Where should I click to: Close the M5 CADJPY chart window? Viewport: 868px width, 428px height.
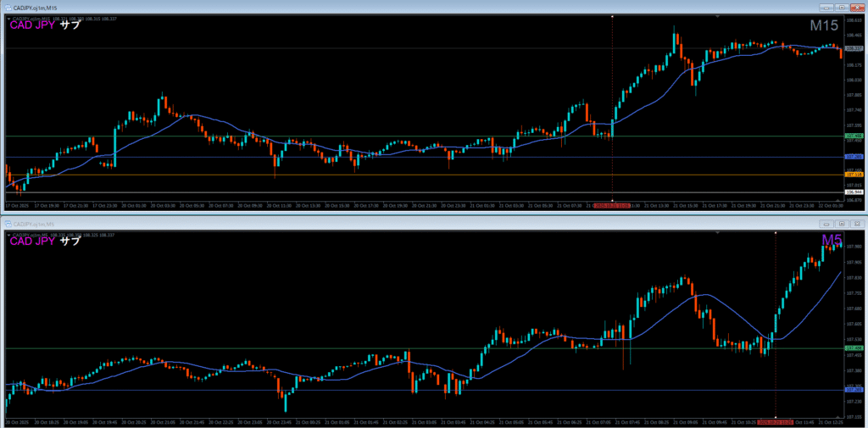(858, 222)
